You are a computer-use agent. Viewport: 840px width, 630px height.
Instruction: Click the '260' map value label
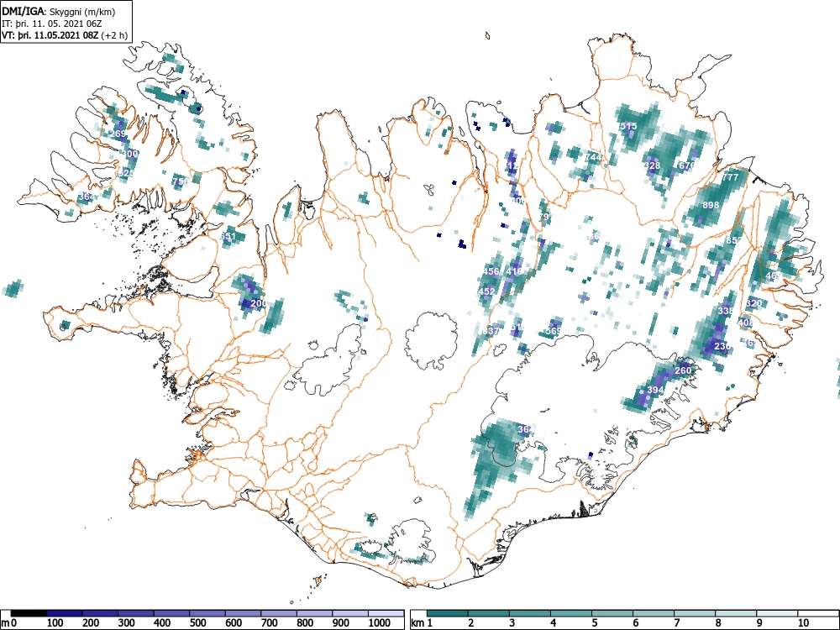[x=683, y=370]
